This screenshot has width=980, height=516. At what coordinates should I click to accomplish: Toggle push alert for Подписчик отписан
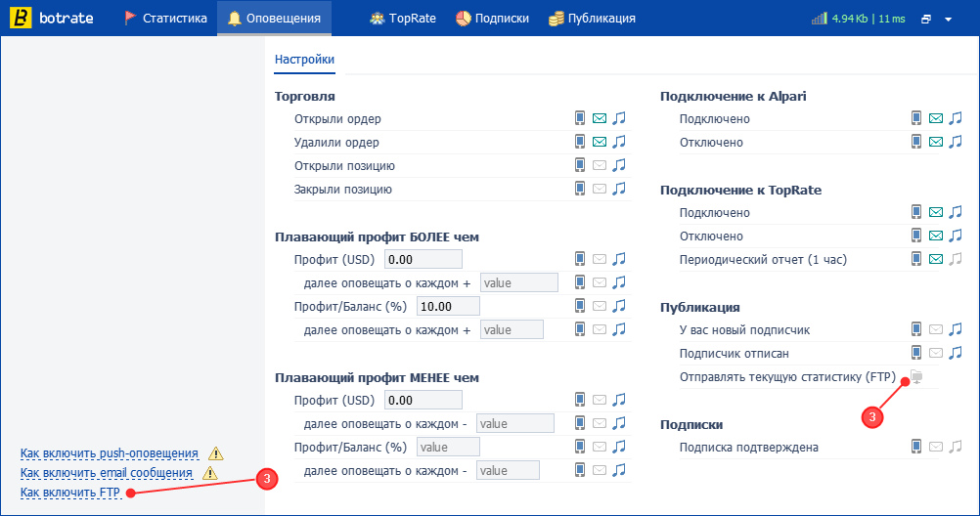point(916,353)
